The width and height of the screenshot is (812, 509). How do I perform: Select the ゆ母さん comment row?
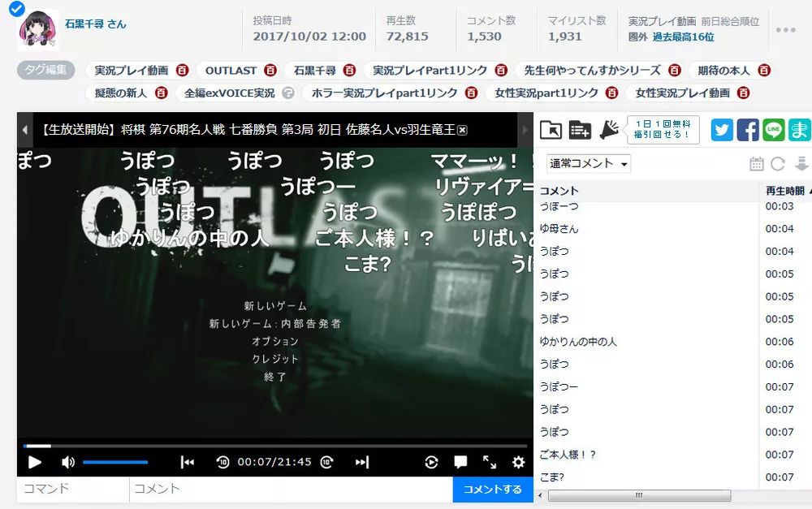(x=672, y=229)
